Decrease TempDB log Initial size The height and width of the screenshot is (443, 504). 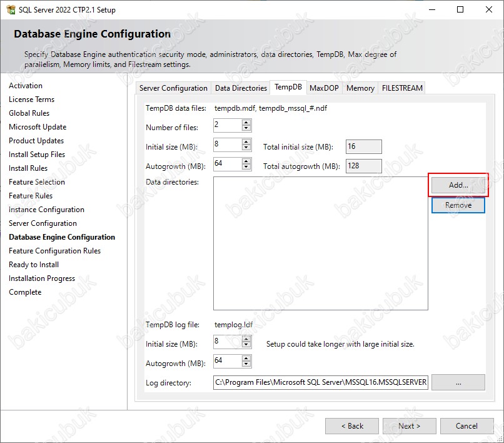click(x=246, y=345)
